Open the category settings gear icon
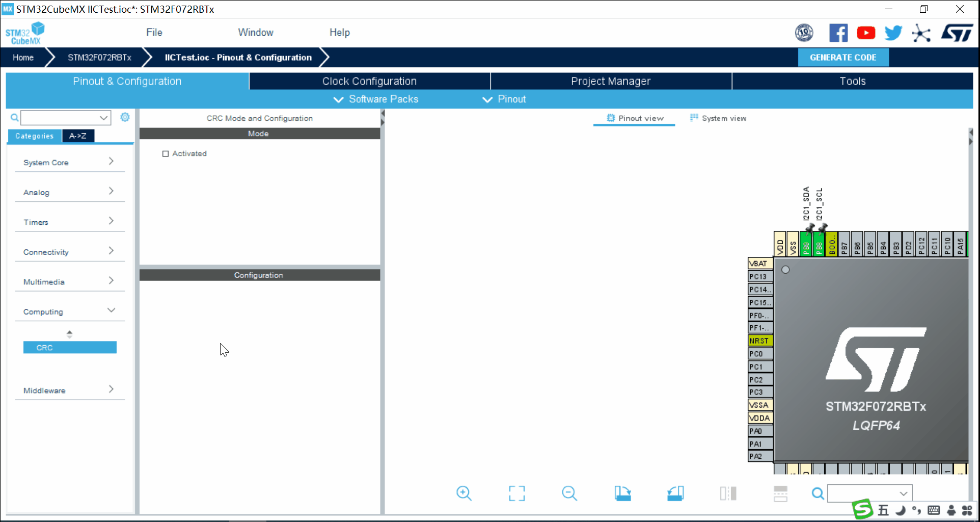The image size is (980, 522). click(125, 117)
